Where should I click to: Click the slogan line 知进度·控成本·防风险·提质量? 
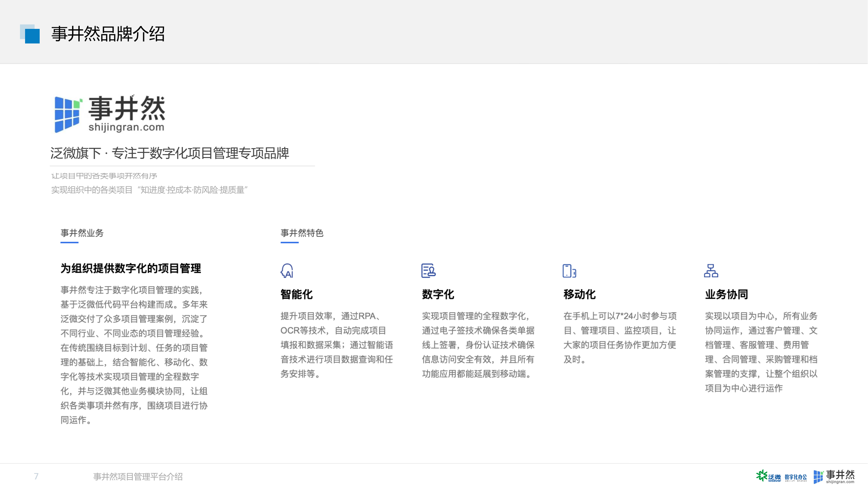[x=192, y=190]
